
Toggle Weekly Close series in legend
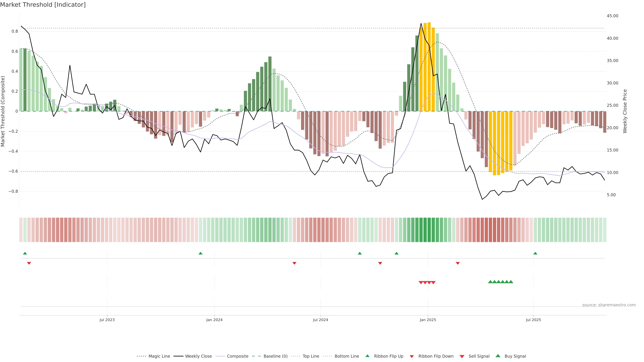point(198,356)
